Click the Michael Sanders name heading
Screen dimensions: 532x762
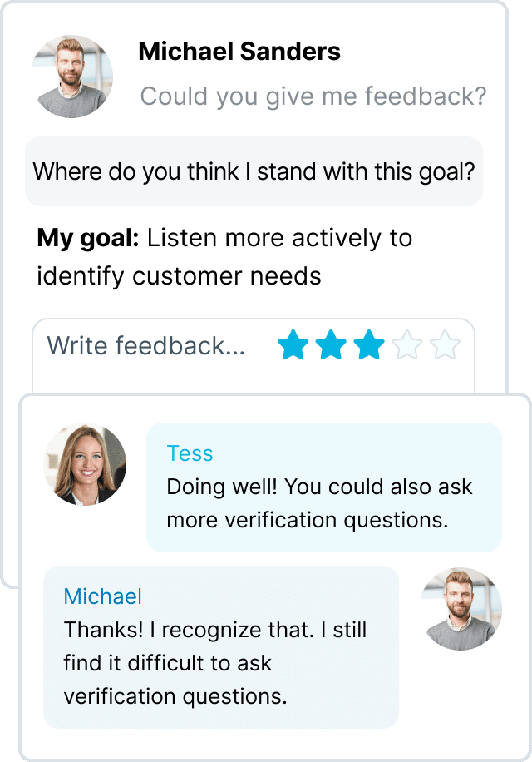[239, 51]
